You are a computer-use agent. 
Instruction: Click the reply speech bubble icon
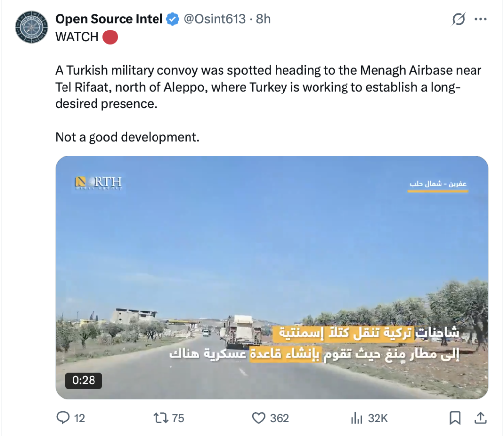tap(63, 418)
